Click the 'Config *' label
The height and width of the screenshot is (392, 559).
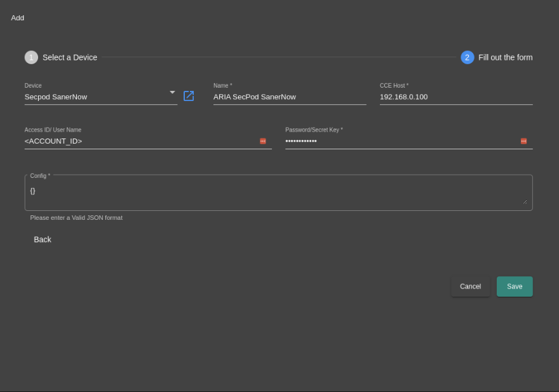point(40,176)
